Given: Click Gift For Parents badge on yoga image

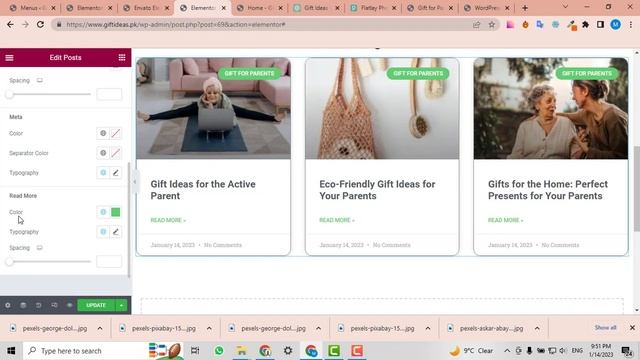Looking at the screenshot, I should click(x=249, y=73).
